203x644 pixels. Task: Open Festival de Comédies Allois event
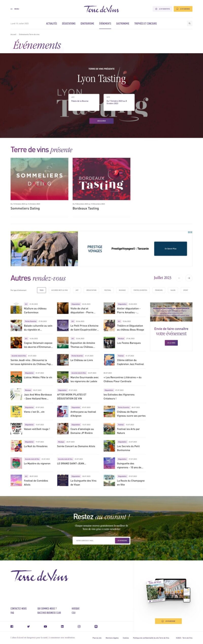tap(36, 483)
